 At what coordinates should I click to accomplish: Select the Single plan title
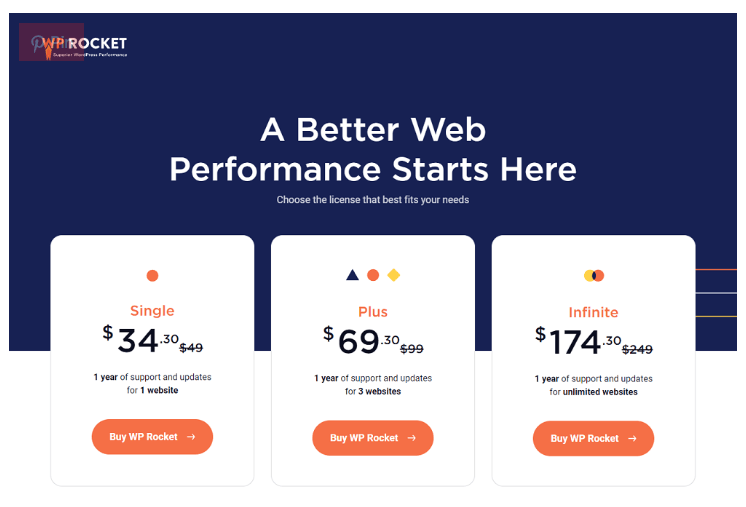pyautogui.click(x=152, y=311)
